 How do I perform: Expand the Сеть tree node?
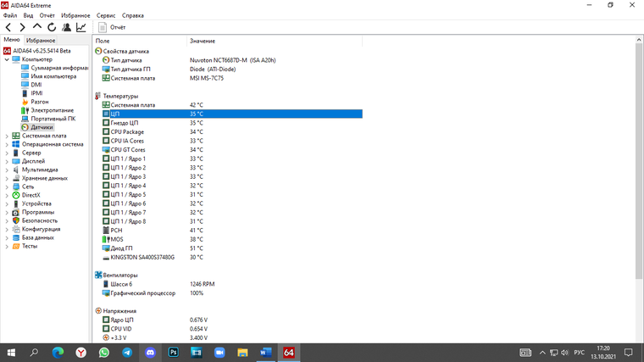tap(7, 187)
